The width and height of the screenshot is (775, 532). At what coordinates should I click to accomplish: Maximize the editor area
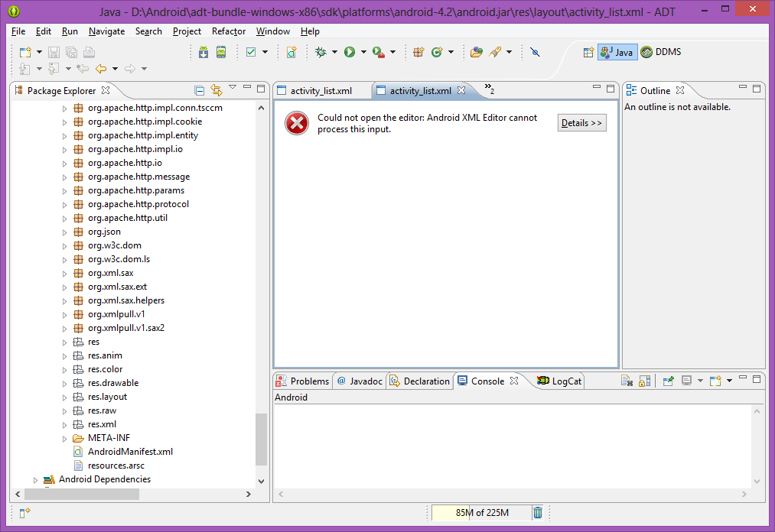pyautogui.click(x=611, y=89)
